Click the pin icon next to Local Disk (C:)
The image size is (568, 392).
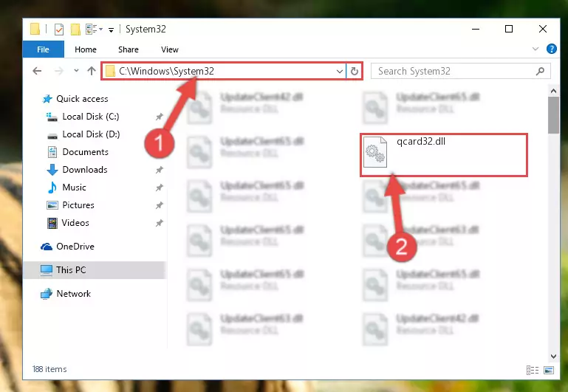pyautogui.click(x=159, y=117)
